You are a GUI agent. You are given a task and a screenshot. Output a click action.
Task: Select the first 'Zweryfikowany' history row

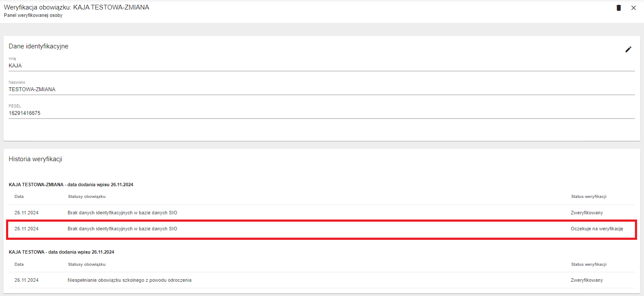click(321, 213)
